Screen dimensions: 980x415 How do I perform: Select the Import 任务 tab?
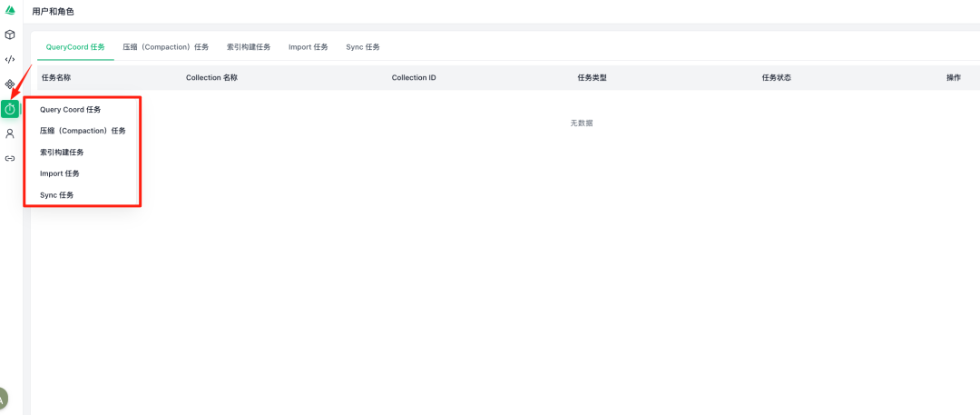(x=309, y=46)
